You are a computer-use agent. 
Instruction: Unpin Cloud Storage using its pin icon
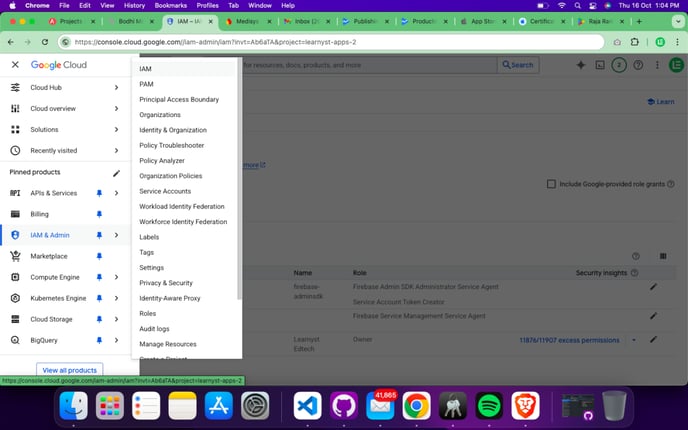(99, 319)
